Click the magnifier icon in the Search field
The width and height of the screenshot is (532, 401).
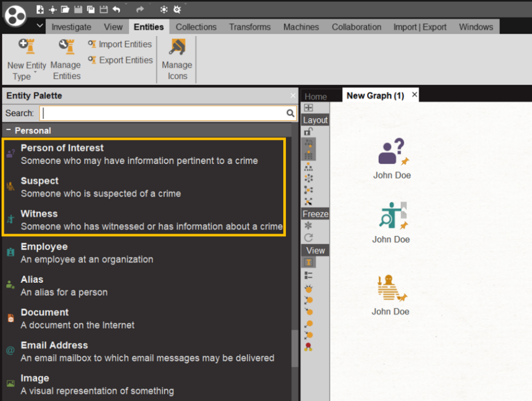click(x=290, y=113)
